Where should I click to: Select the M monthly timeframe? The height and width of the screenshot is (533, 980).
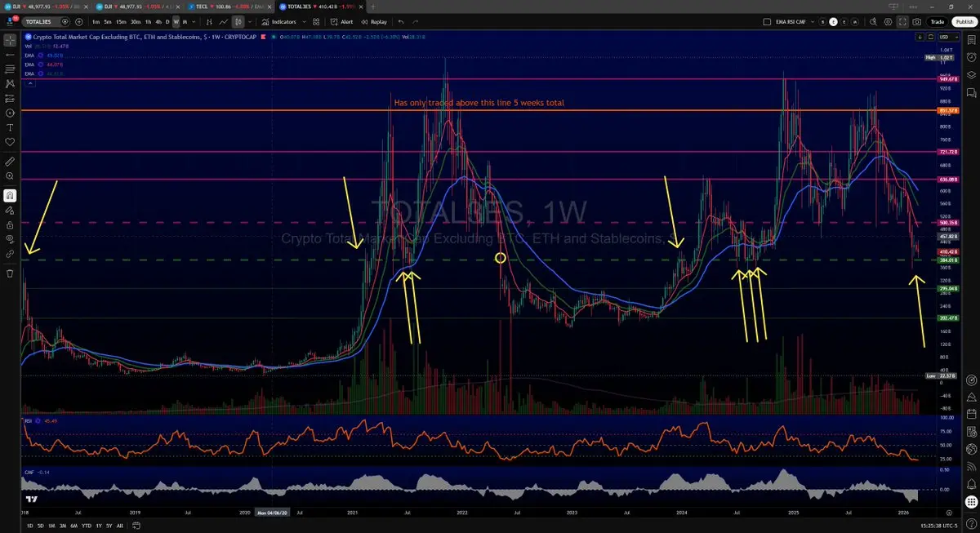pyautogui.click(x=185, y=22)
